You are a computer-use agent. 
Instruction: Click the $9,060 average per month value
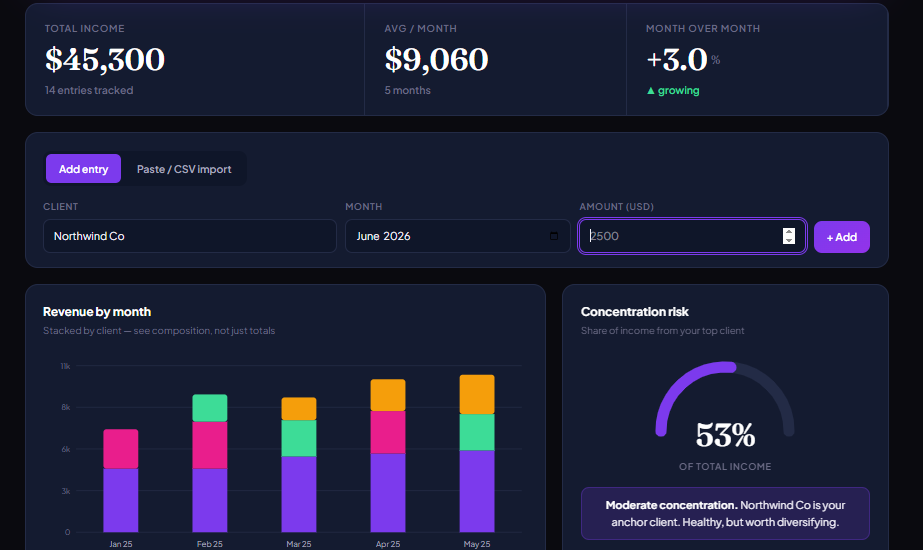tap(436, 60)
